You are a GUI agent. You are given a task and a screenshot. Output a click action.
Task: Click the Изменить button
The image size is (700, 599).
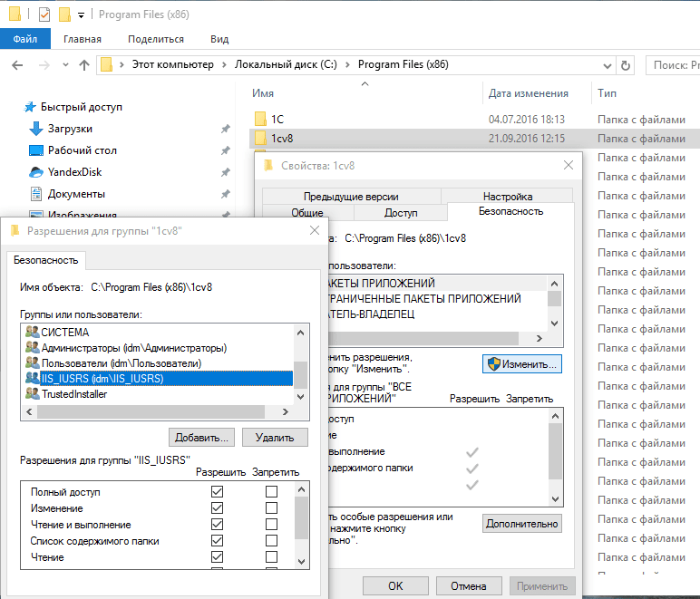click(521, 363)
